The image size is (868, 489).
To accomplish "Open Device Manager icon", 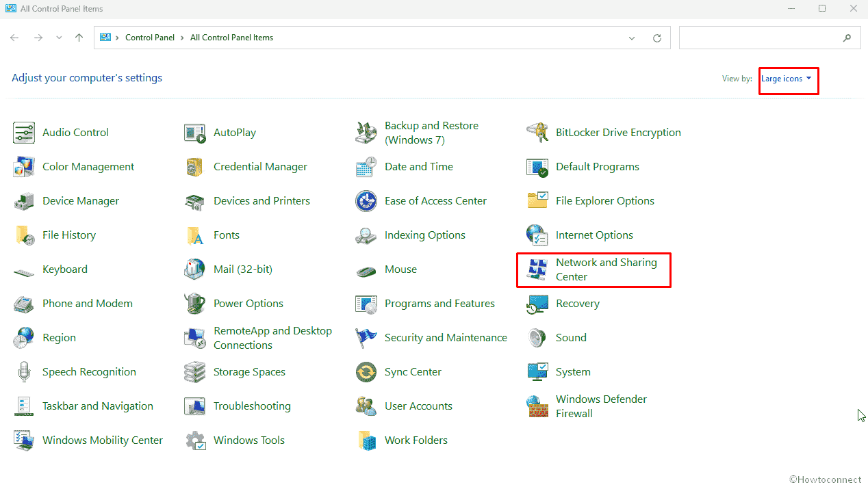I will click(24, 201).
